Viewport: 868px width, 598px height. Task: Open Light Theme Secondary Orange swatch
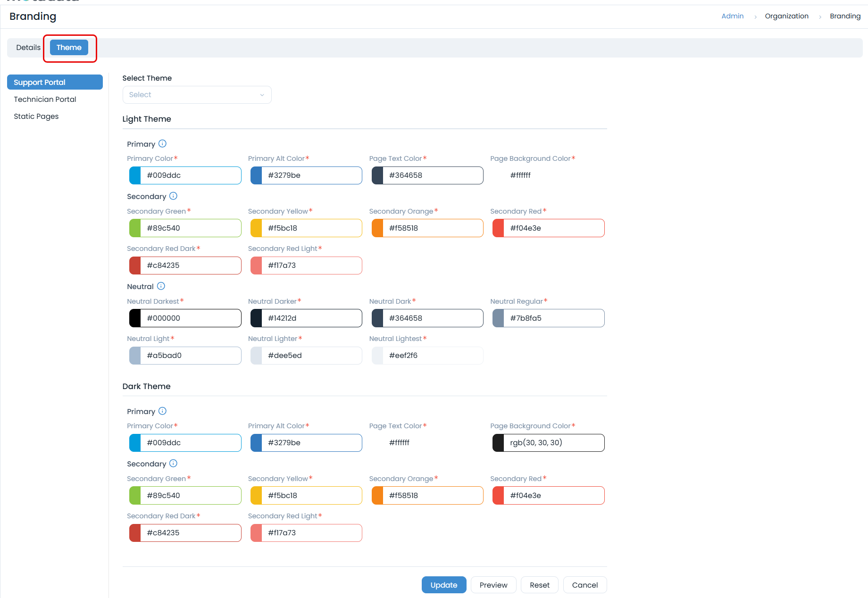(x=377, y=228)
